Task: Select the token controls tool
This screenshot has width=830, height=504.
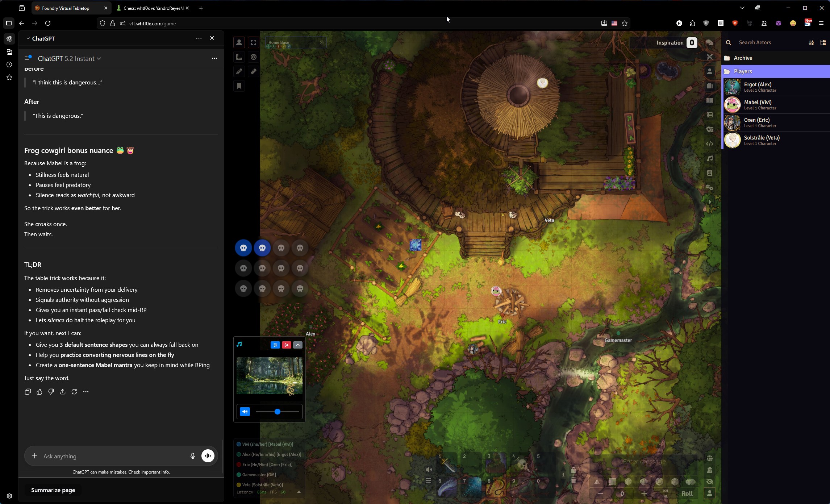Action: 239,42
